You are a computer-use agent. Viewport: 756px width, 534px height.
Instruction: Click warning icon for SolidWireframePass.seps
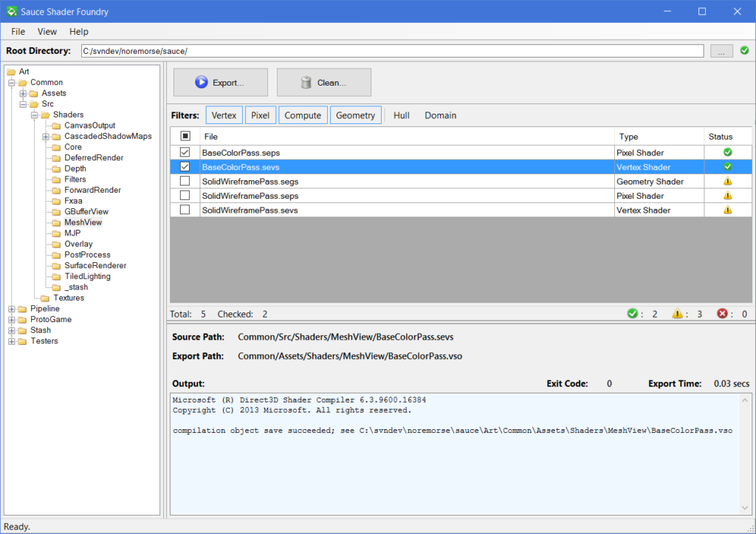[727, 196]
